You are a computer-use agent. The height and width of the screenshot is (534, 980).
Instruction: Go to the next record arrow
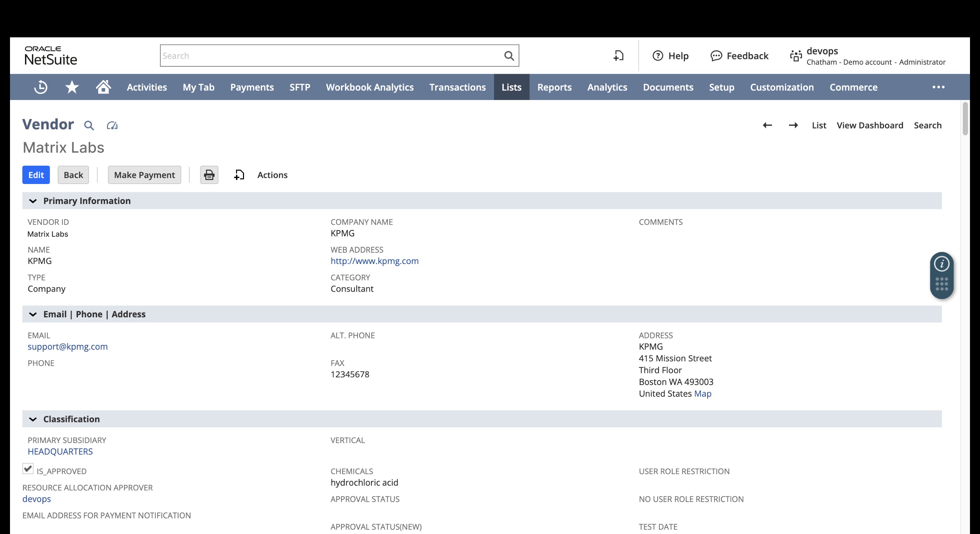[x=793, y=125]
